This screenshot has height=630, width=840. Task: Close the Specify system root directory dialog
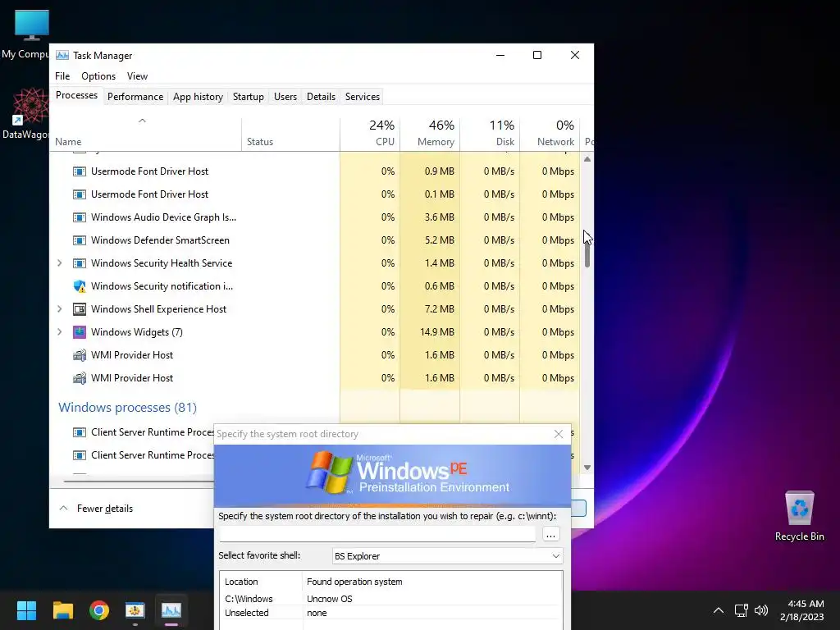558,434
